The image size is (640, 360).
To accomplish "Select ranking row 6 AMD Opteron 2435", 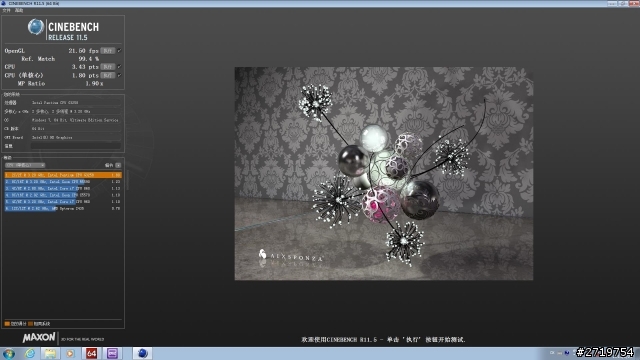I will [x=63, y=208].
